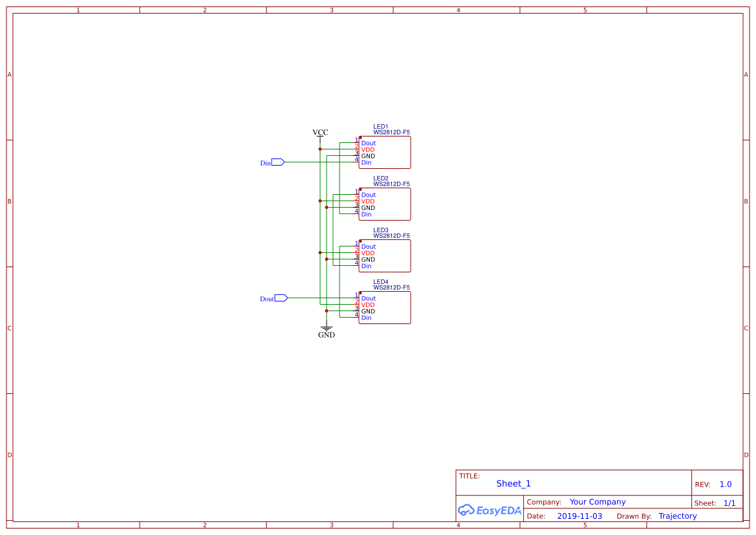Click the Din pin label on LED4
This screenshot has height=535, width=756.
click(x=366, y=318)
